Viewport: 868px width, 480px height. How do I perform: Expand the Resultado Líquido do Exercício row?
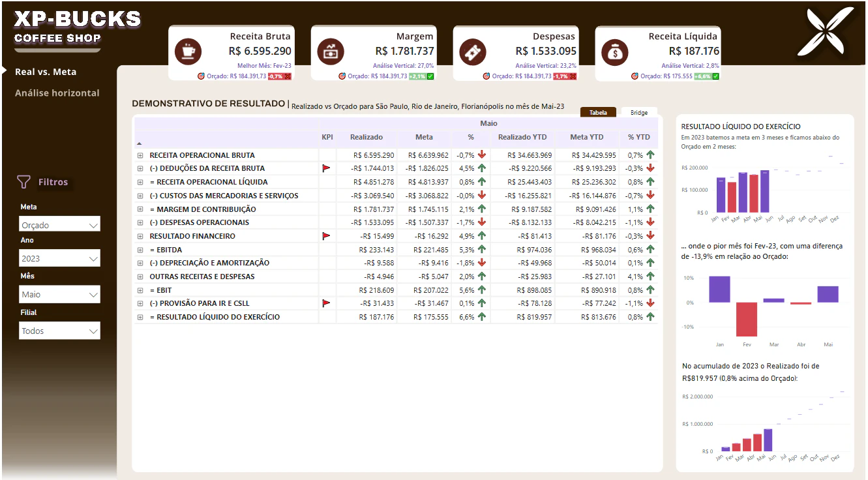pos(140,317)
